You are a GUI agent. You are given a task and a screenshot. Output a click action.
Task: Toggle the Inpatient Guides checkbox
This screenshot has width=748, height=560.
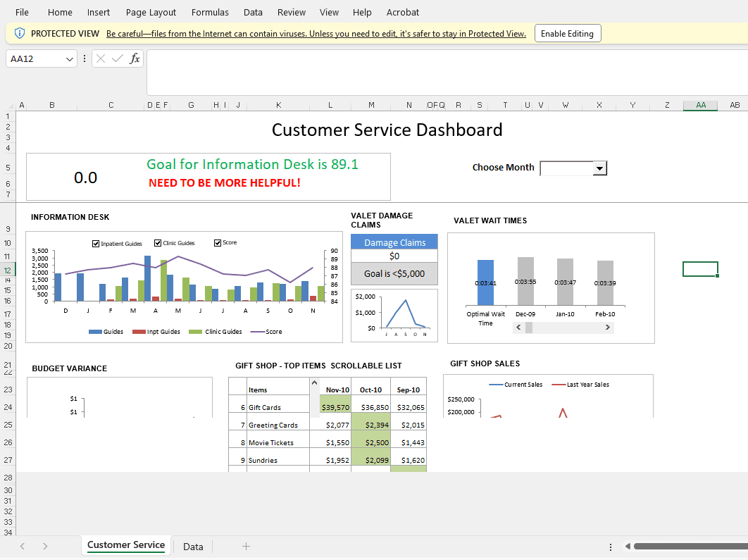point(96,244)
